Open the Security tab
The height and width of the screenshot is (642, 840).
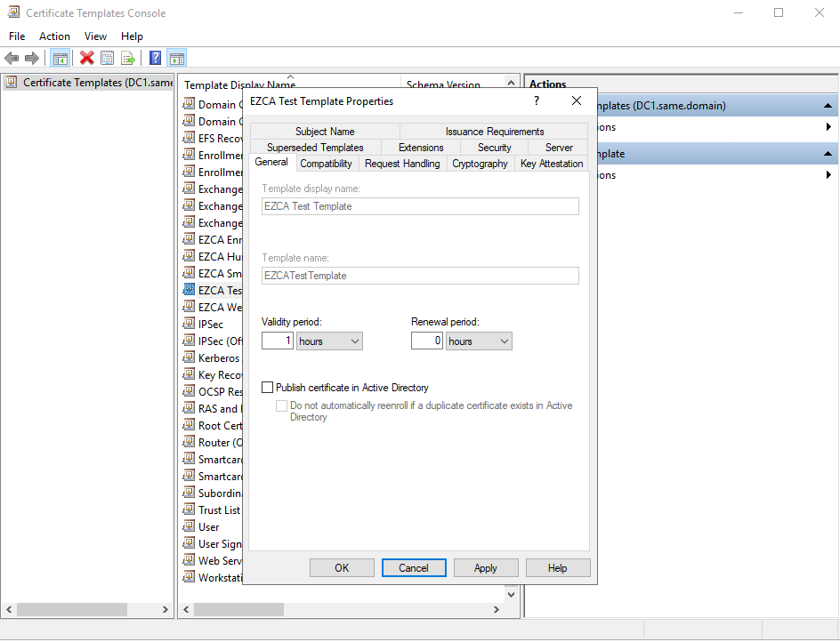coord(494,148)
